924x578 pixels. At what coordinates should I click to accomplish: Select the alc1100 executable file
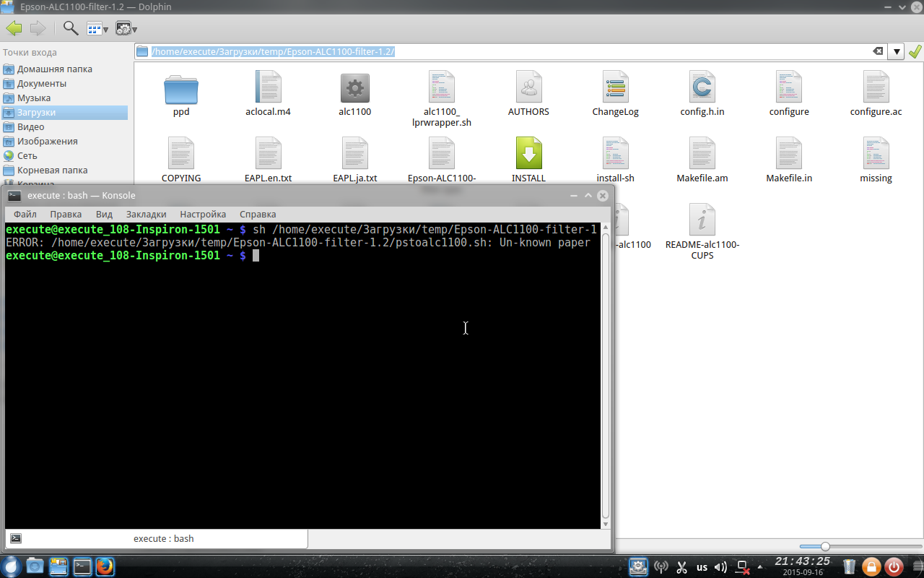[x=354, y=89]
